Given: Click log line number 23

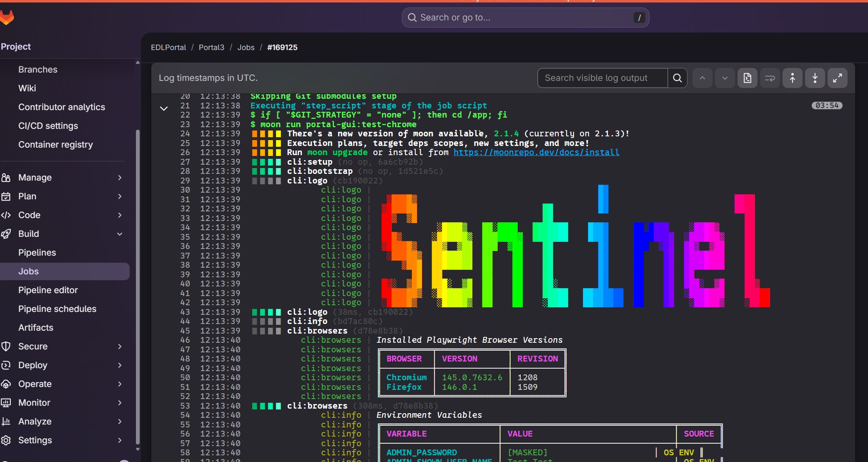Looking at the screenshot, I should [x=185, y=124].
